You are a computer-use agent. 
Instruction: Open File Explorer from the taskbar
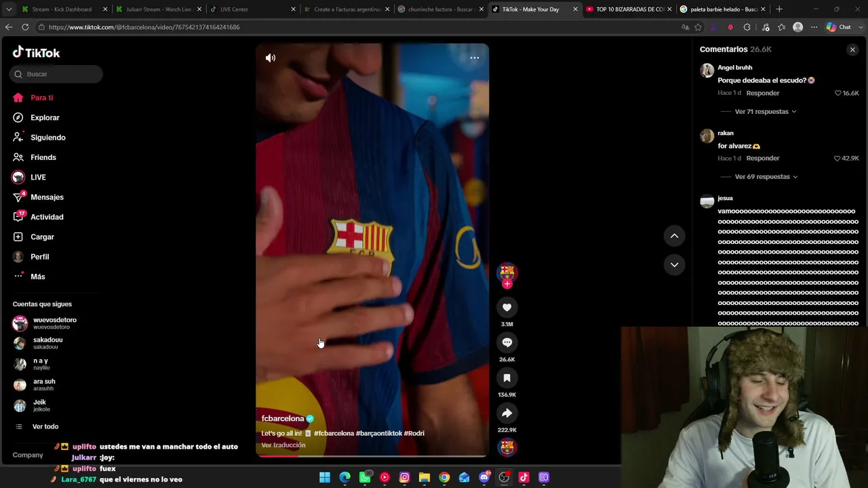click(x=425, y=478)
